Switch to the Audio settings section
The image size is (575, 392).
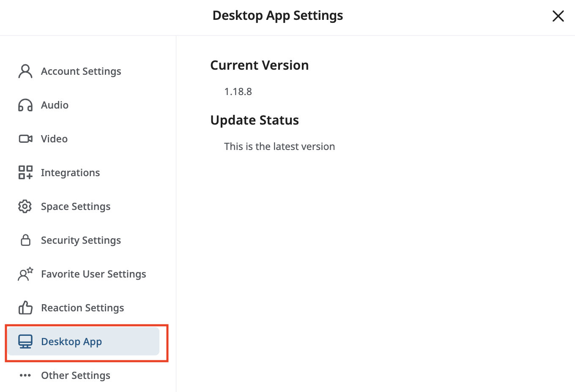(x=55, y=105)
